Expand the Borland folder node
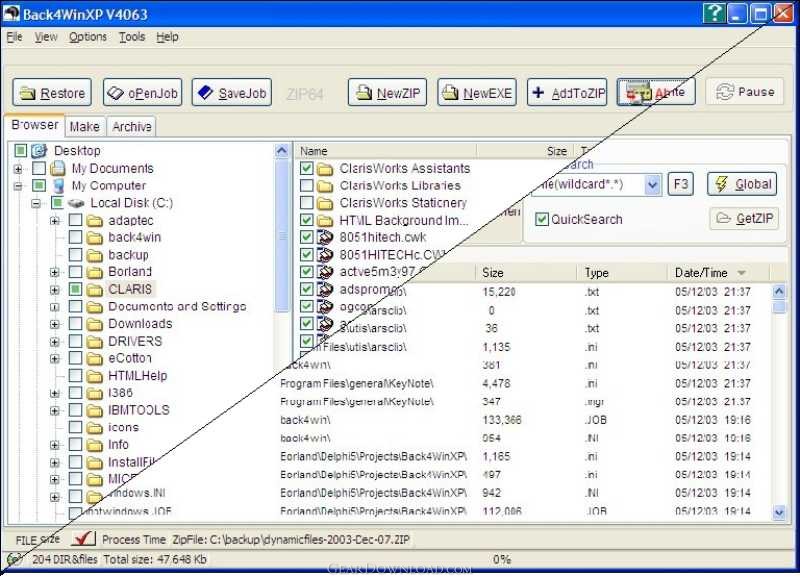 (x=55, y=272)
